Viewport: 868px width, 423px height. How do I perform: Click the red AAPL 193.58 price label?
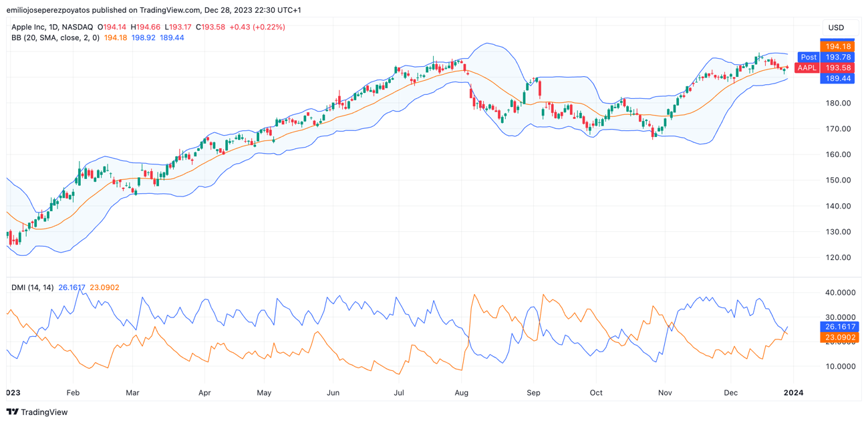tap(825, 68)
